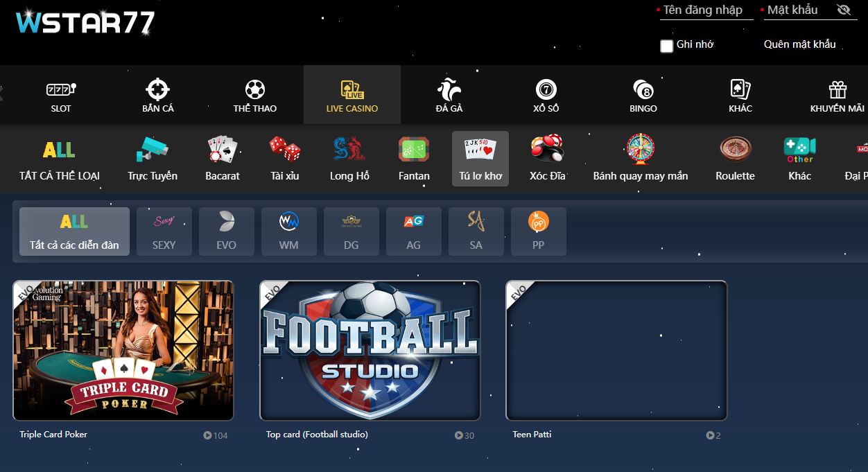Image resolution: width=868 pixels, height=472 pixels.
Task: Open Football Studio game thumbnail
Action: pos(370,351)
